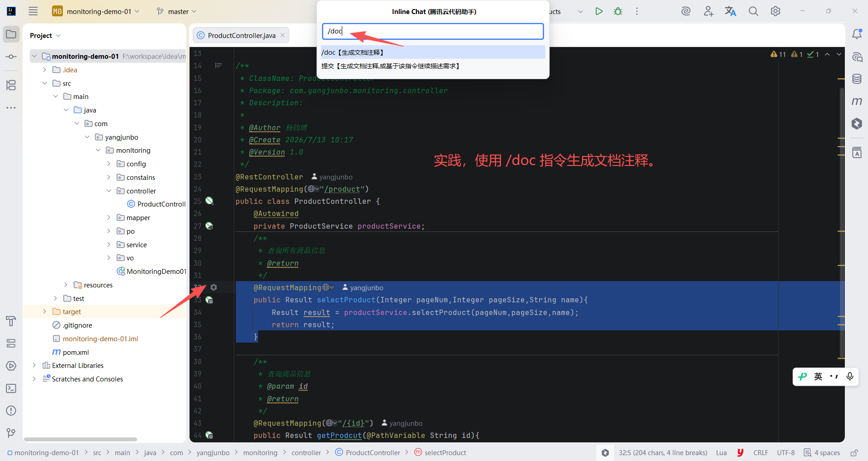Open the Services tool window icon
Viewport: 868px width, 461px height.
11,343
